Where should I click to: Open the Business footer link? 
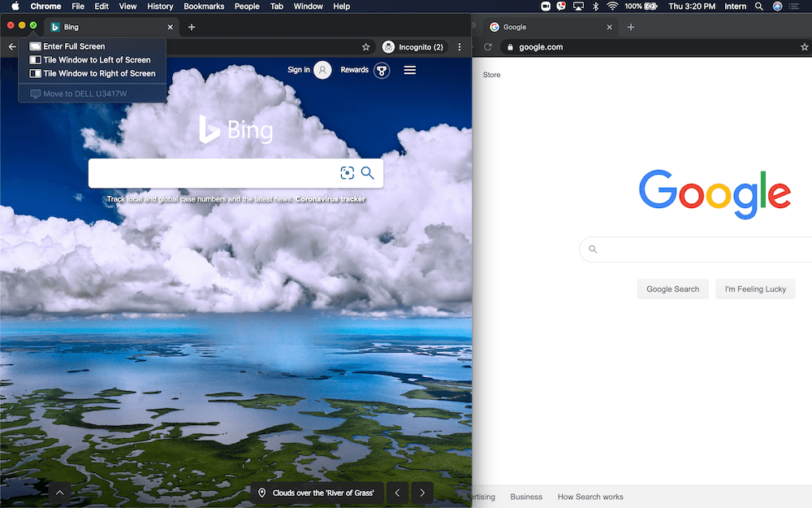[x=526, y=497]
